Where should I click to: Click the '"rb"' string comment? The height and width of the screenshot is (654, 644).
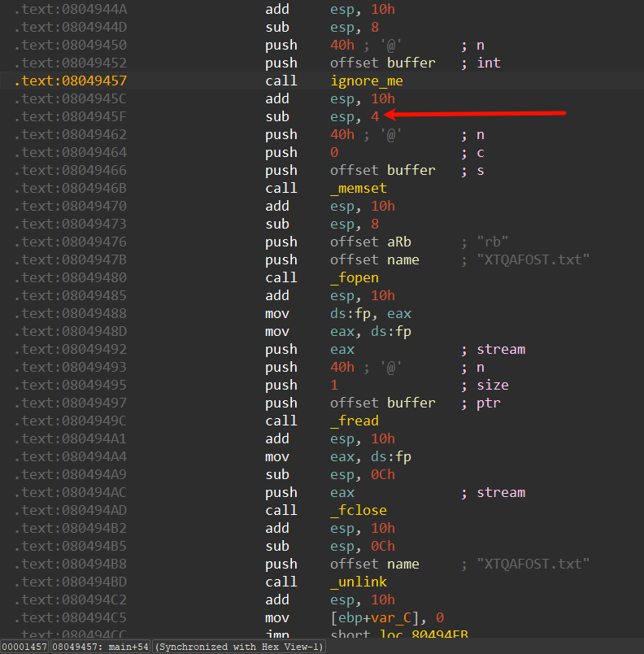click(493, 242)
